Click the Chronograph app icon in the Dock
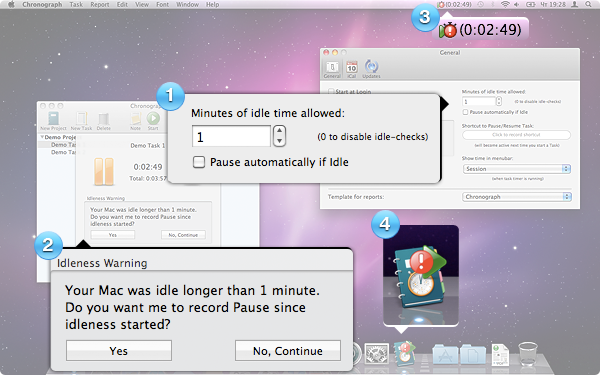 pos(404,354)
